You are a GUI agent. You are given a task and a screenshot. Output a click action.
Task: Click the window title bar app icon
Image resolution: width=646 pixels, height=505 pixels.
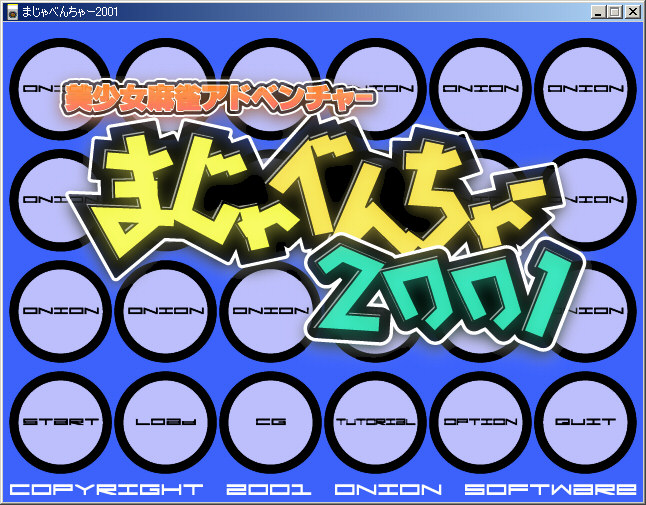point(13,12)
